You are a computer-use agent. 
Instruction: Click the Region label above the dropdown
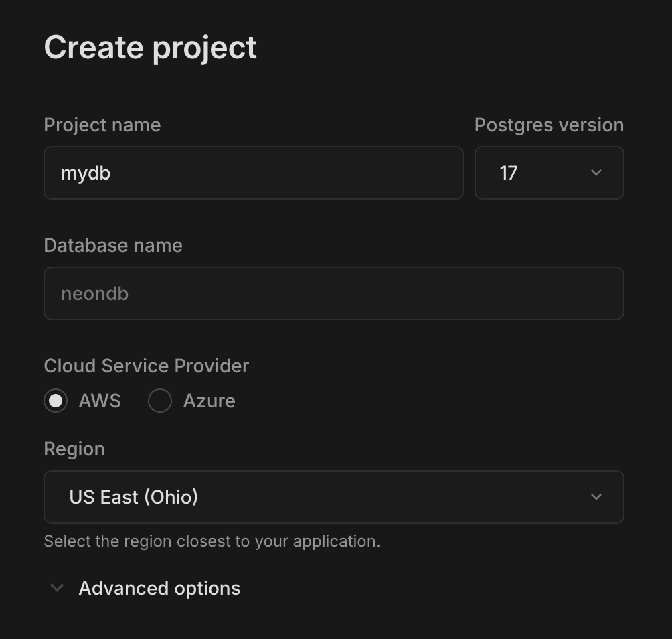(x=74, y=449)
